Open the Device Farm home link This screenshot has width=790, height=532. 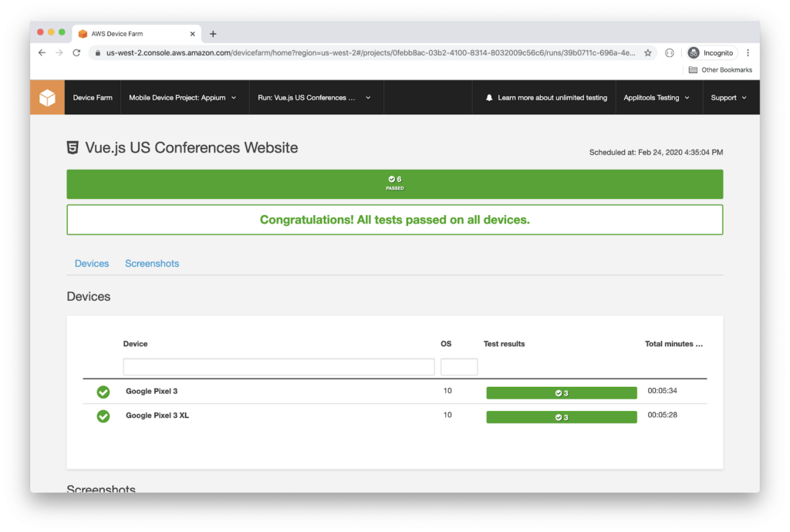(93, 98)
